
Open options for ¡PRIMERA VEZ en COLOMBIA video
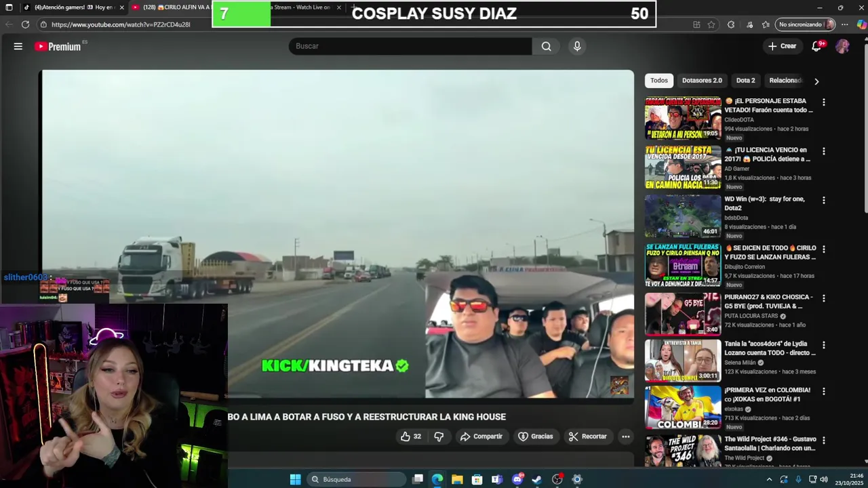824,392
